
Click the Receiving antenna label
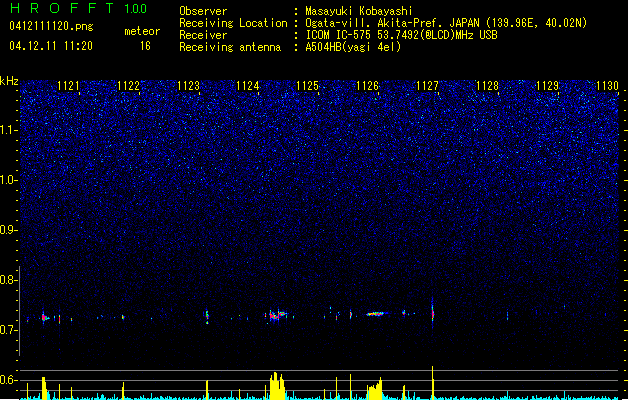[x=230, y=47]
